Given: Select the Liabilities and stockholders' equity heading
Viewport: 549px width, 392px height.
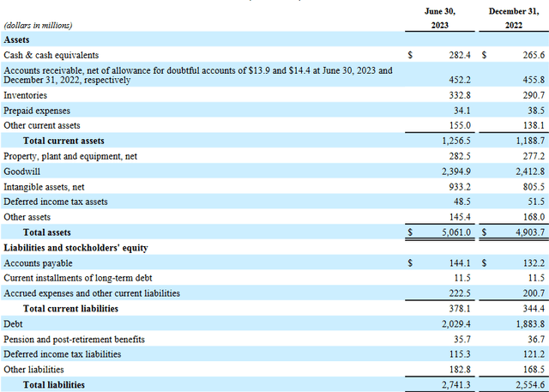Looking at the screenshot, I should coord(75,248).
